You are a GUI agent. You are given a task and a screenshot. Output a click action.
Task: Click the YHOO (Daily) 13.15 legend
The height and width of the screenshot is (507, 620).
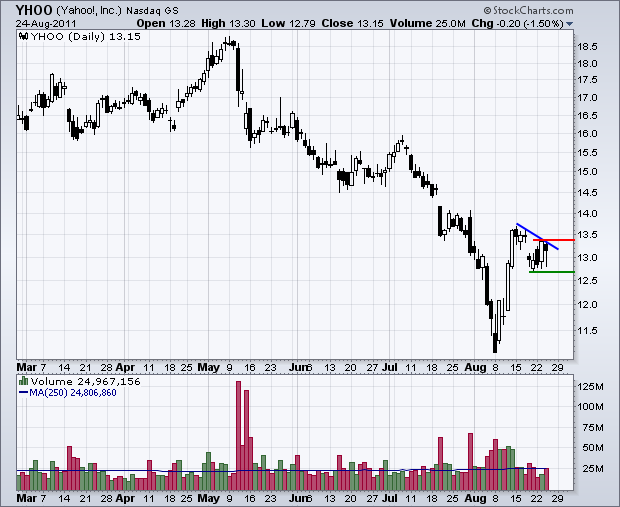[x=85, y=36]
